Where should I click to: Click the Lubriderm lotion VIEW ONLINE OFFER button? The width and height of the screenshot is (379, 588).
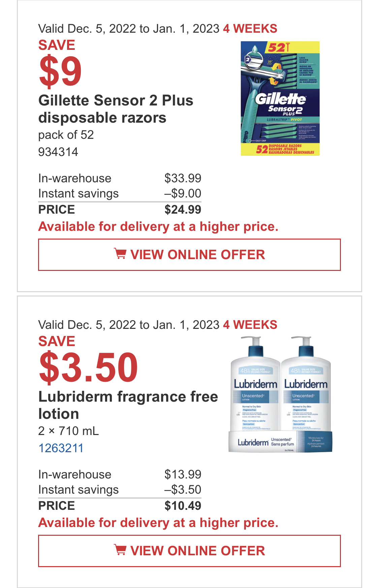(x=189, y=551)
